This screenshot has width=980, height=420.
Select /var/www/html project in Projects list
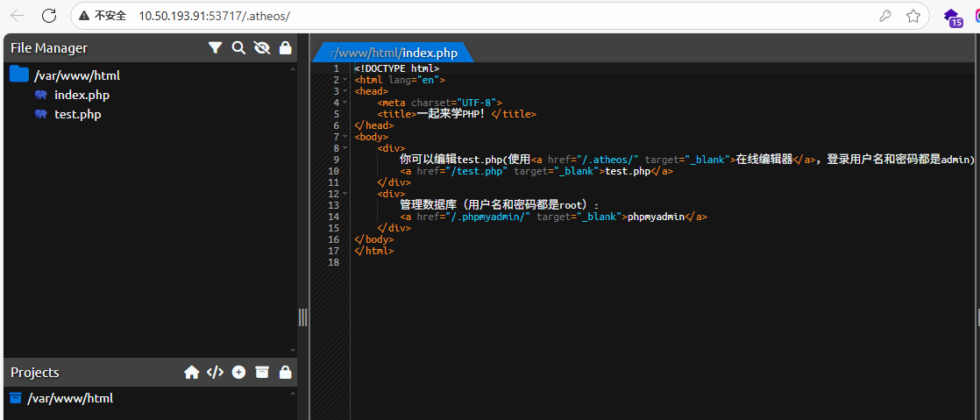coord(70,398)
